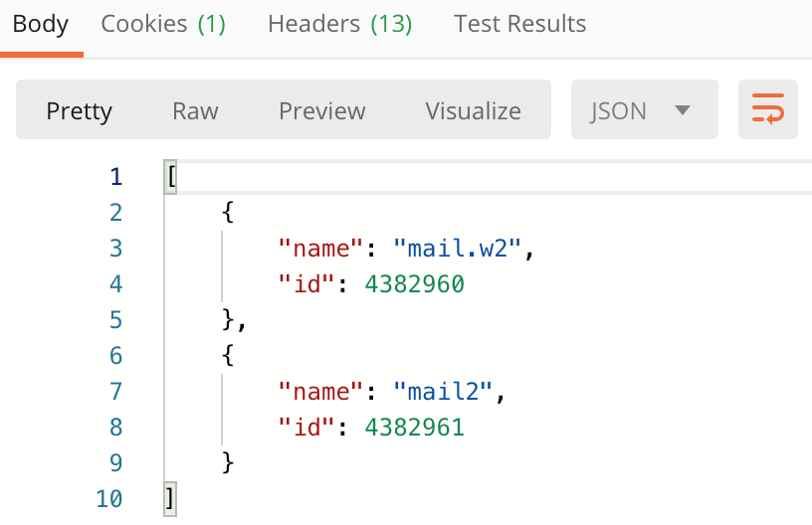Click the JSON dropdown arrow
812x525 pixels.
[x=683, y=110]
